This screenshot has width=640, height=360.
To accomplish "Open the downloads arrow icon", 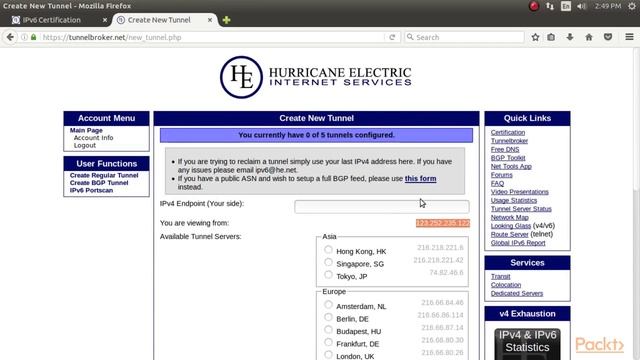I will (570, 37).
